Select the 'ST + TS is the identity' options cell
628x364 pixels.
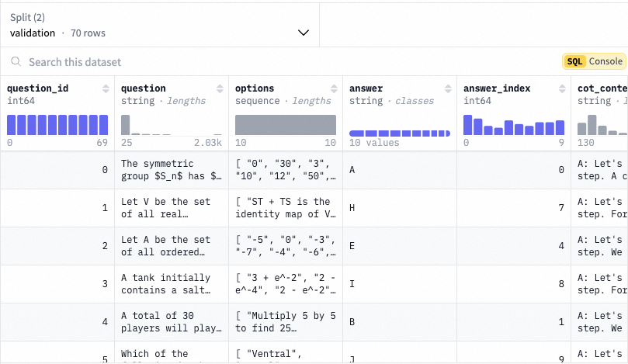[286, 208]
